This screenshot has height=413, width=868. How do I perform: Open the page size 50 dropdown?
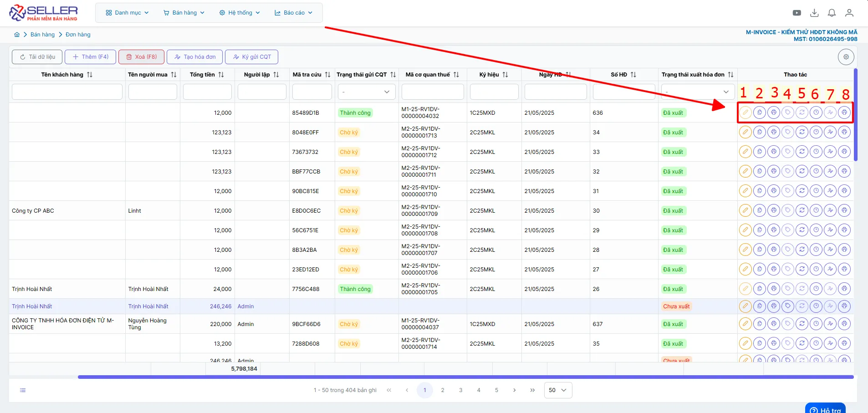(558, 390)
